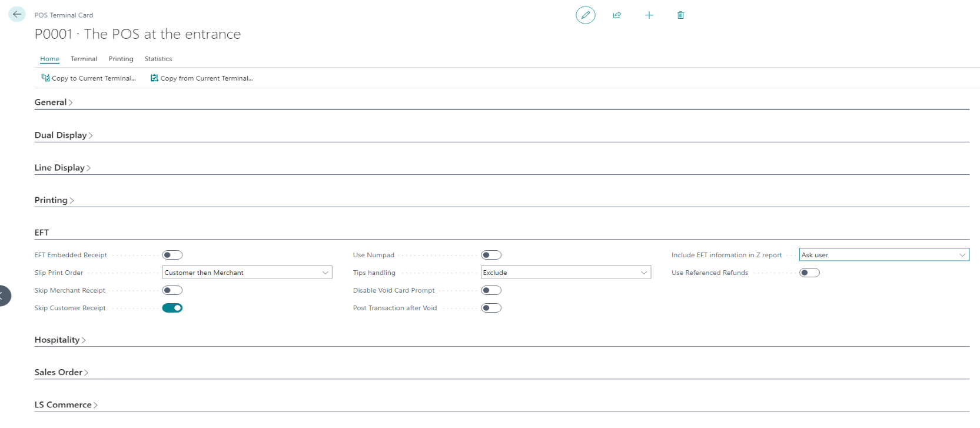Click the Skip Customer Receipt label

(70, 308)
